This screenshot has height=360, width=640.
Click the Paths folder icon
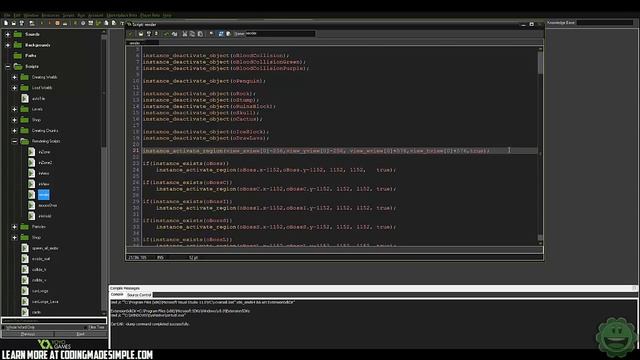[18, 56]
